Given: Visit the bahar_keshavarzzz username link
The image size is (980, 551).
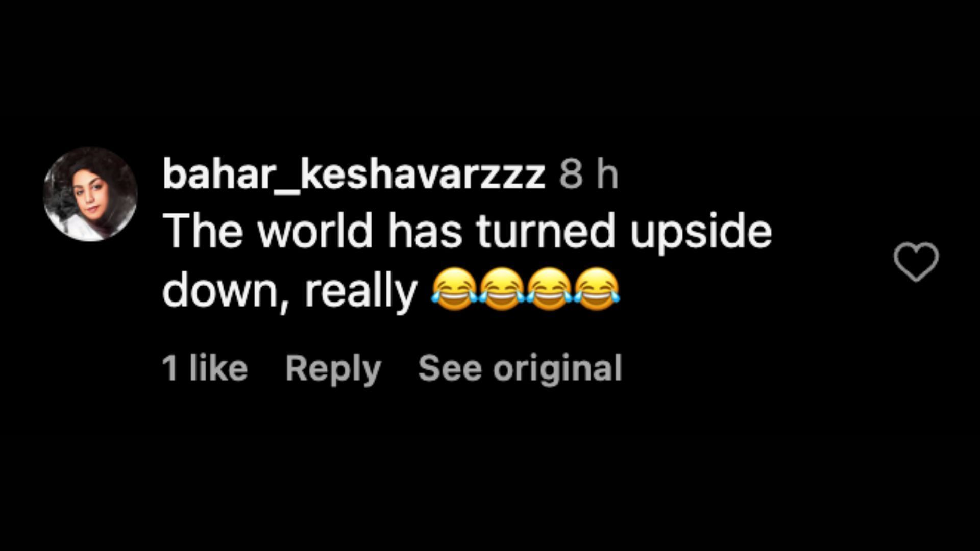Looking at the screenshot, I should pyautogui.click(x=354, y=175).
